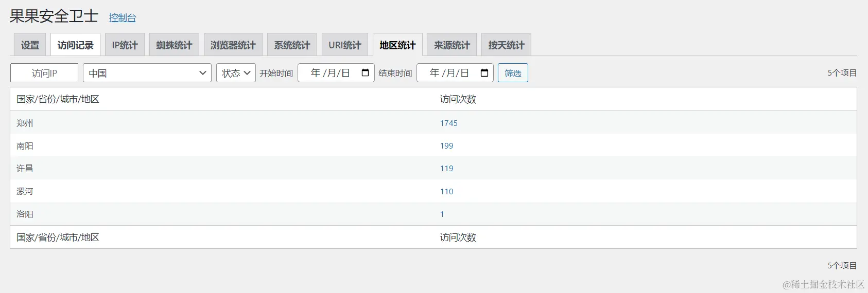This screenshot has width=868, height=293.
Task: Click the 结束时间 date field
Action: 455,73
